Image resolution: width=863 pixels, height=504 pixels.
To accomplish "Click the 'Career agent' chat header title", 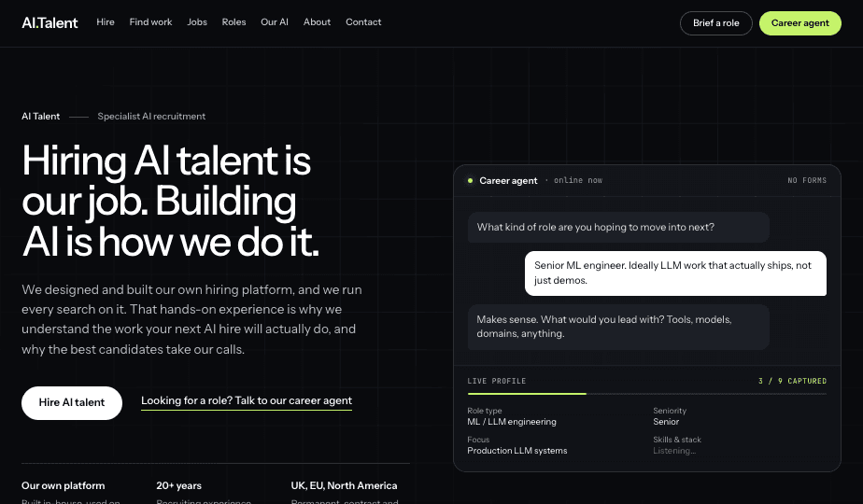I will pos(508,180).
